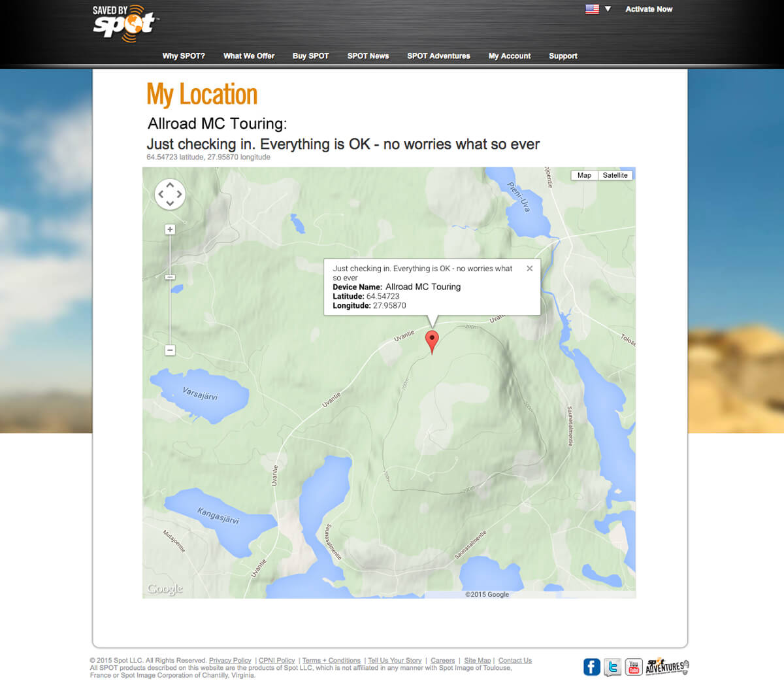Click the Pieni-Uva lake label
Viewport: 784px width, 696px height.
[x=519, y=197]
